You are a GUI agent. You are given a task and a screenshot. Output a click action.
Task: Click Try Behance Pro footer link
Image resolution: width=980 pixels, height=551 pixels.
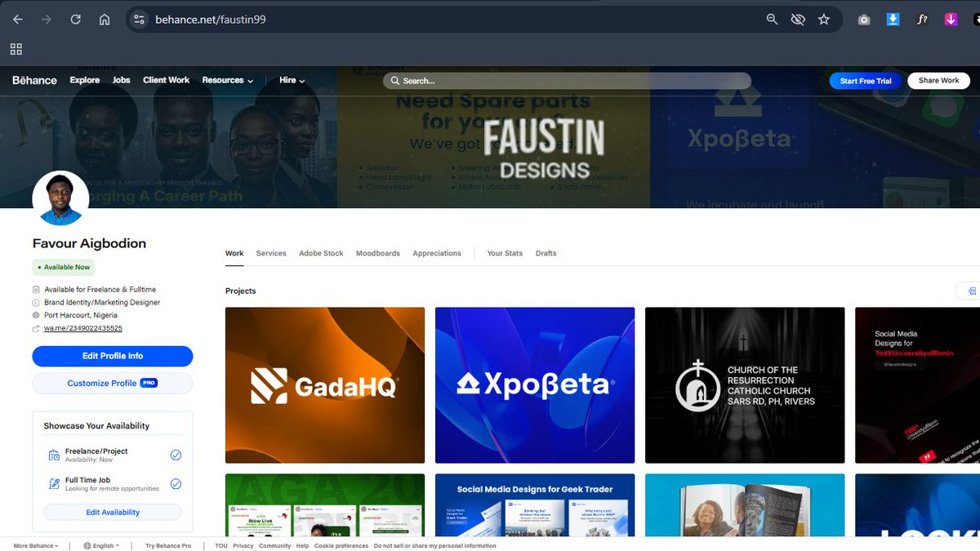168,545
